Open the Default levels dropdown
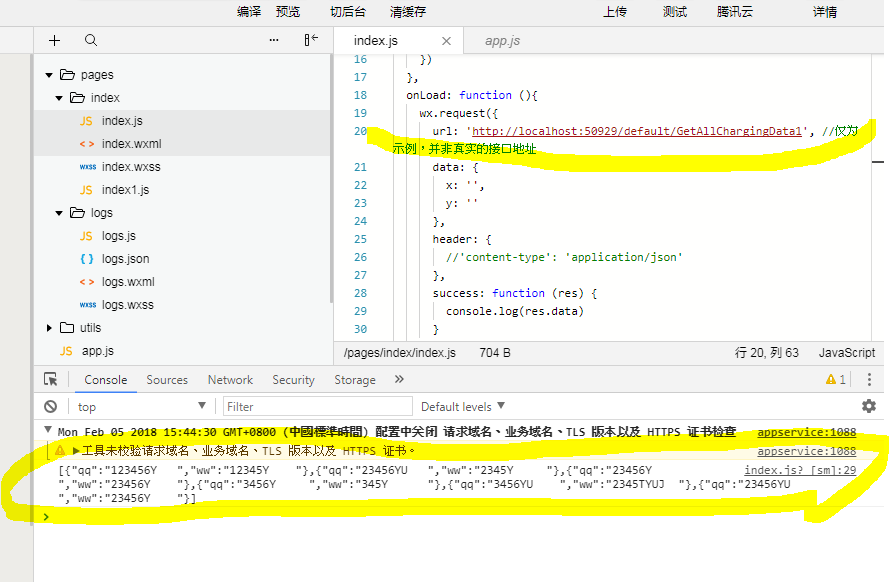This screenshot has width=889, height=582. (x=463, y=407)
